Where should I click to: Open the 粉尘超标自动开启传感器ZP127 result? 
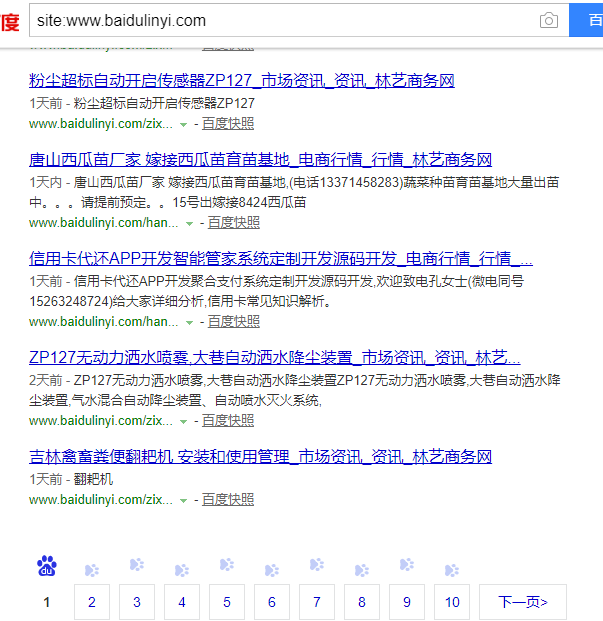pos(242,81)
